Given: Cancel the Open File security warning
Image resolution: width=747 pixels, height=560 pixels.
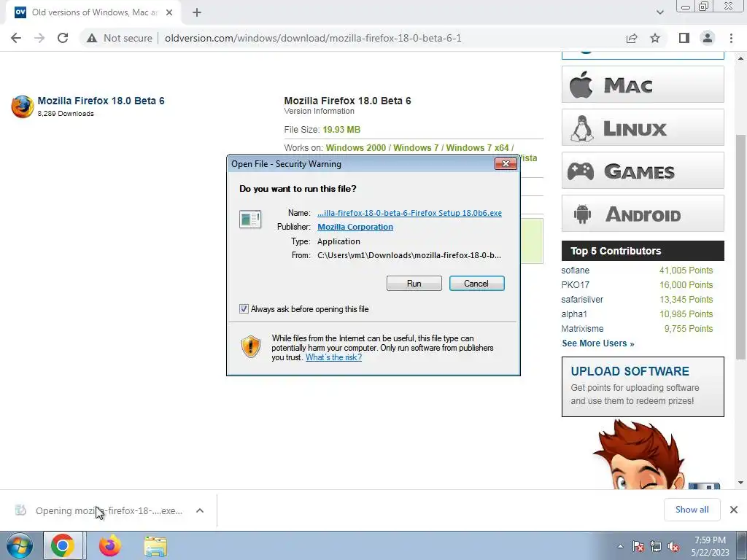Looking at the screenshot, I should pyautogui.click(x=476, y=284).
